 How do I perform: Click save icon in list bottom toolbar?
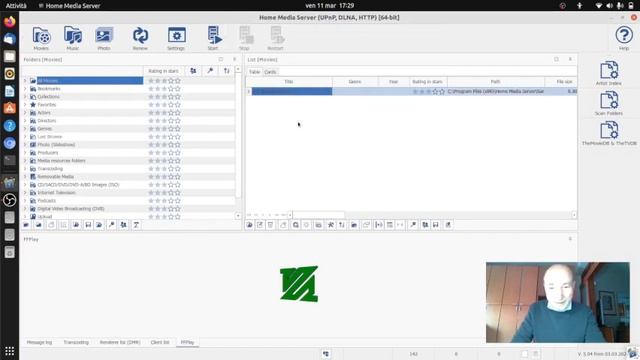[436, 225]
